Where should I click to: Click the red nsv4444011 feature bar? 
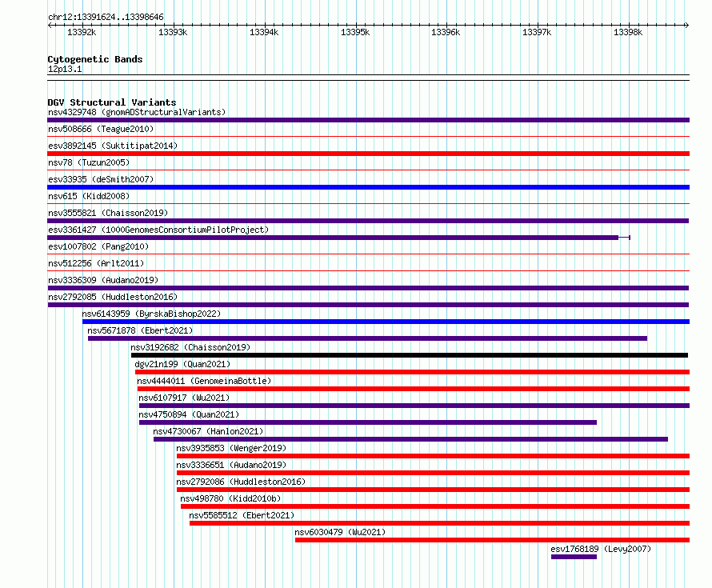point(414,389)
